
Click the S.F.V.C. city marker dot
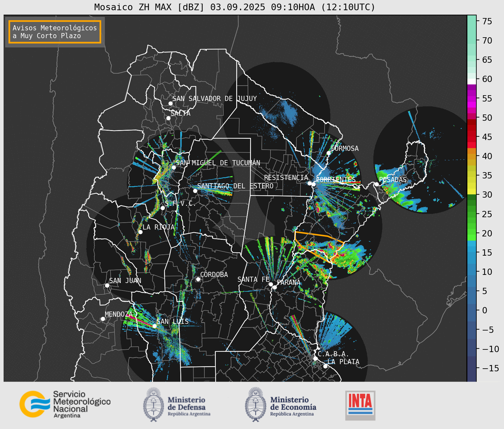click(x=163, y=208)
